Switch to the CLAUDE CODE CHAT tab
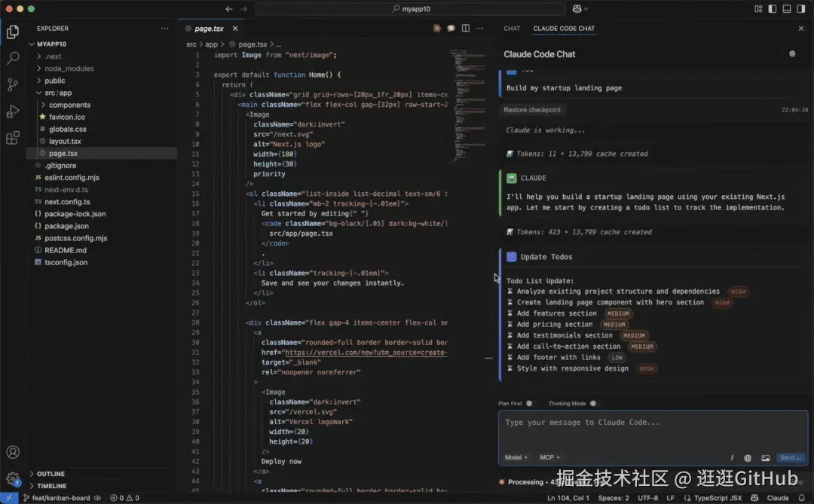 click(564, 29)
